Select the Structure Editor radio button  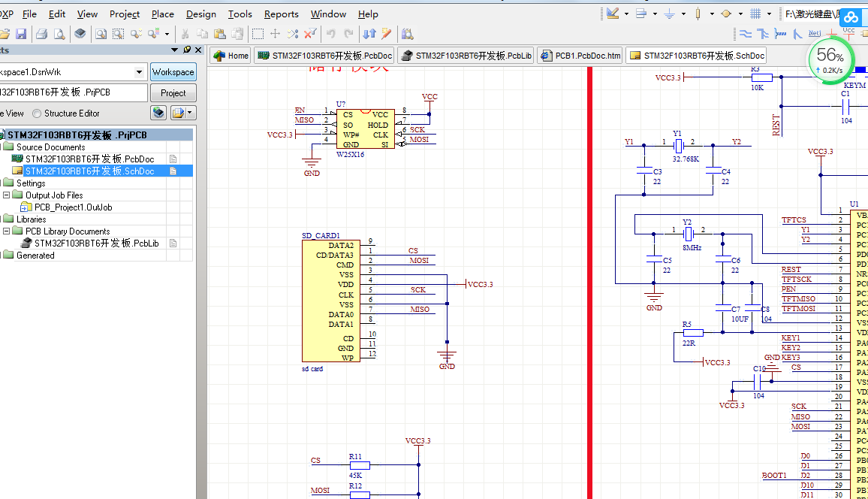coord(37,113)
